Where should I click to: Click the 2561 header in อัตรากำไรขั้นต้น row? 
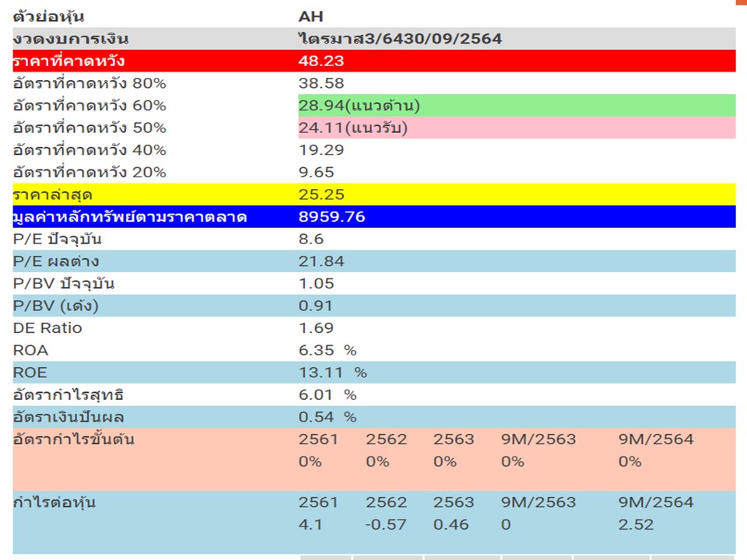(318, 439)
